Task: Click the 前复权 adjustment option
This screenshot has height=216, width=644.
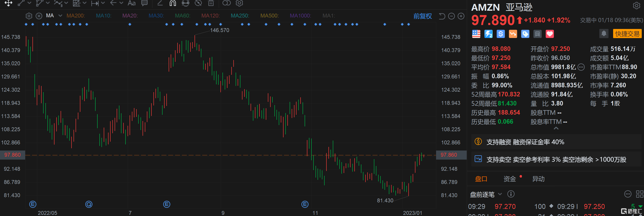Action: click(x=422, y=16)
